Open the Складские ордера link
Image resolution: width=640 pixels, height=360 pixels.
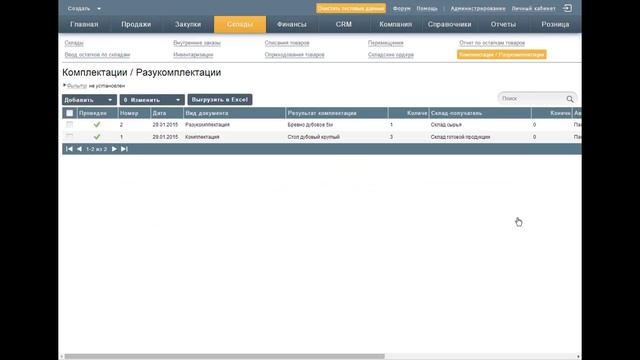[x=391, y=55]
